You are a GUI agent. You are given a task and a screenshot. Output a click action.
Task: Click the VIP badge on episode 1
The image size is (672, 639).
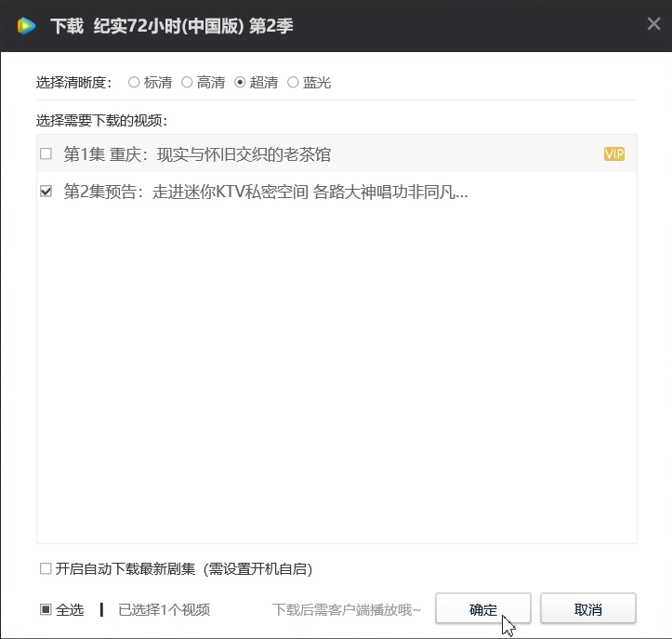(x=613, y=154)
